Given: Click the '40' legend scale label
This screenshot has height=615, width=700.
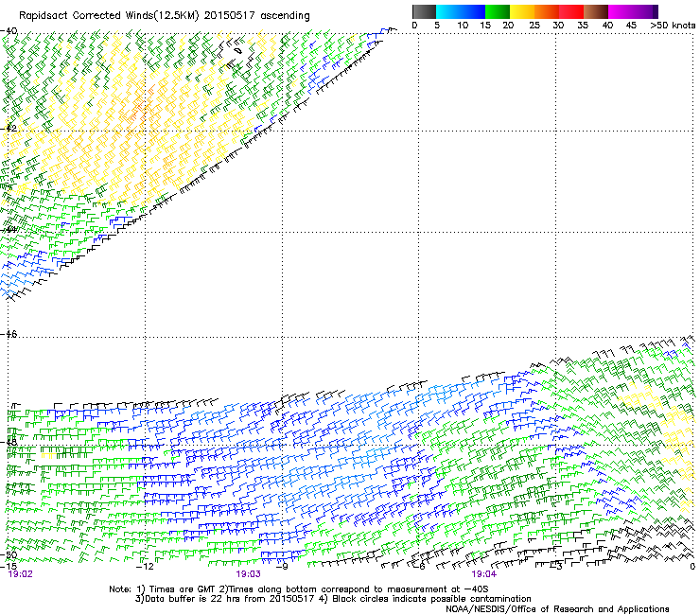Looking at the screenshot, I should click(x=607, y=26).
